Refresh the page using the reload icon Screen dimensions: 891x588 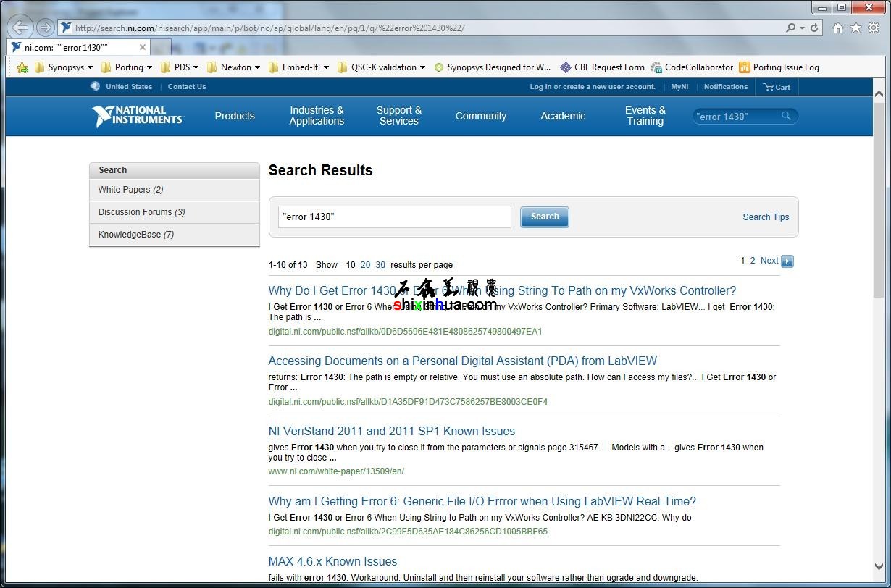click(x=814, y=28)
